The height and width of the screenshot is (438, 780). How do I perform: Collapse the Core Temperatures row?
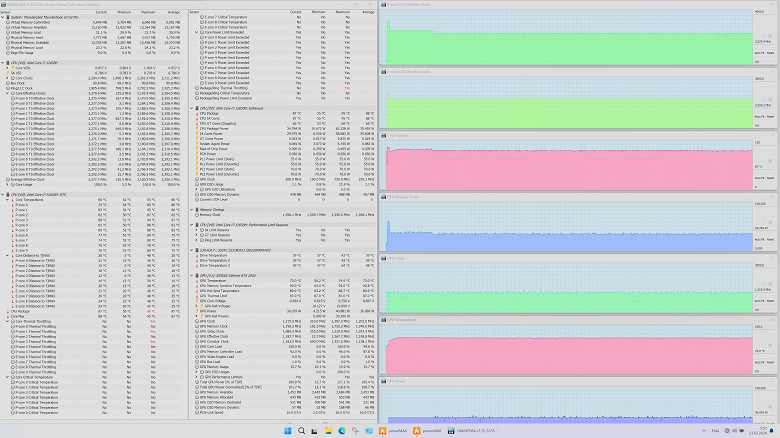click(x=7, y=200)
